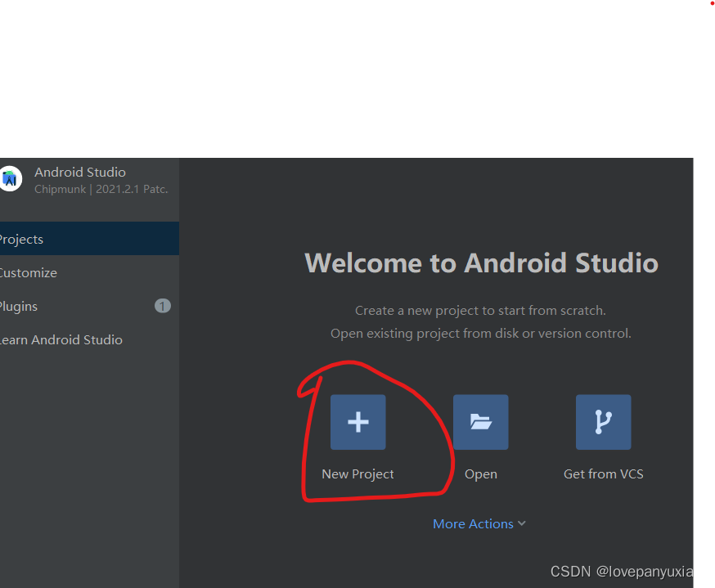This screenshot has width=715, height=588.
Task: Click the Chipmunk 2021.2.1 version text
Action: click(x=101, y=189)
